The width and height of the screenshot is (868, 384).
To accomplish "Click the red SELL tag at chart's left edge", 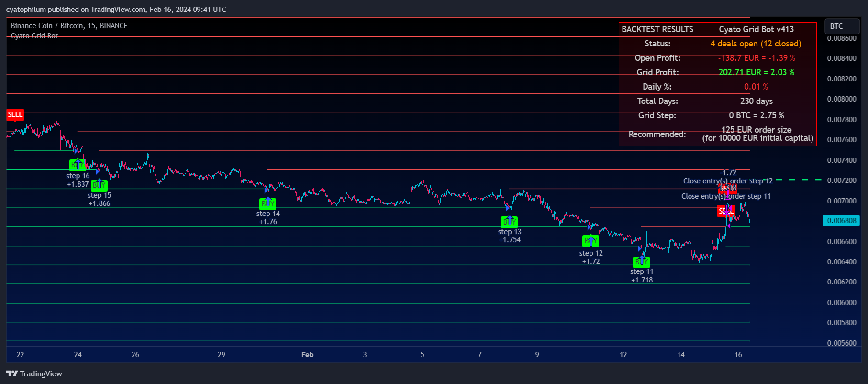I will click(15, 114).
